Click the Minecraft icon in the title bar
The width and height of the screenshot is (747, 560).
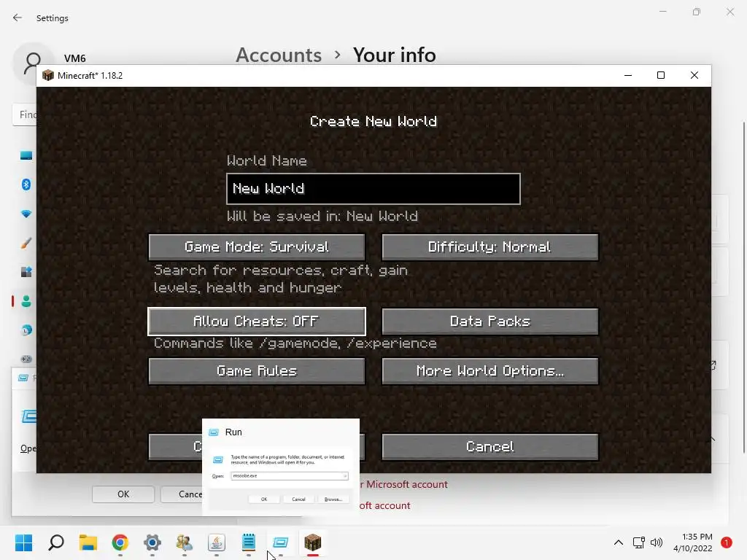click(x=48, y=75)
